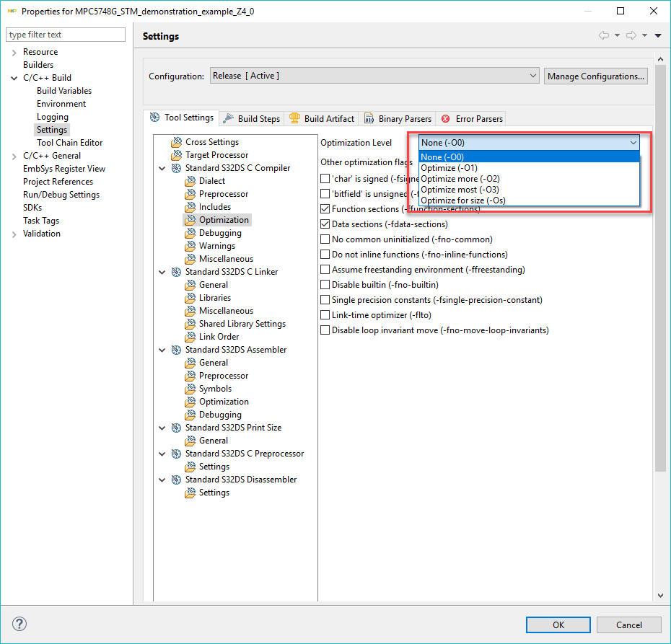The width and height of the screenshot is (671, 644).
Task: Expand the C/C++ General node
Action: point(14,156)
